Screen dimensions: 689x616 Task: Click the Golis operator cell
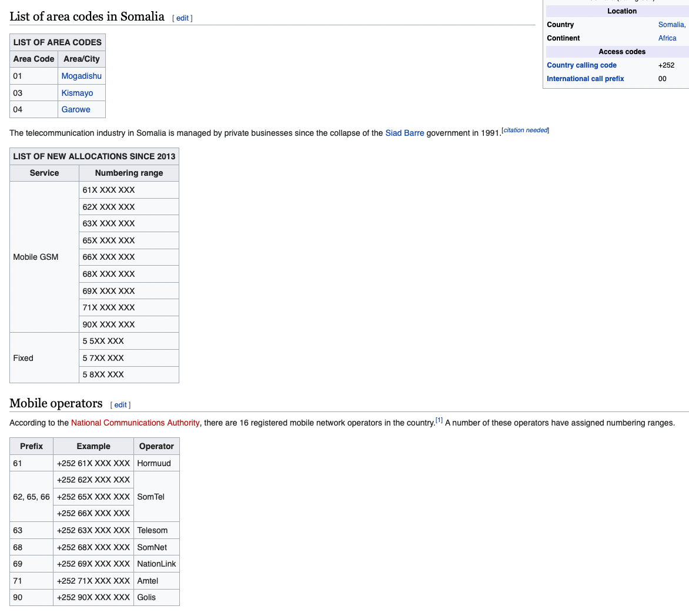pos(147,597)
